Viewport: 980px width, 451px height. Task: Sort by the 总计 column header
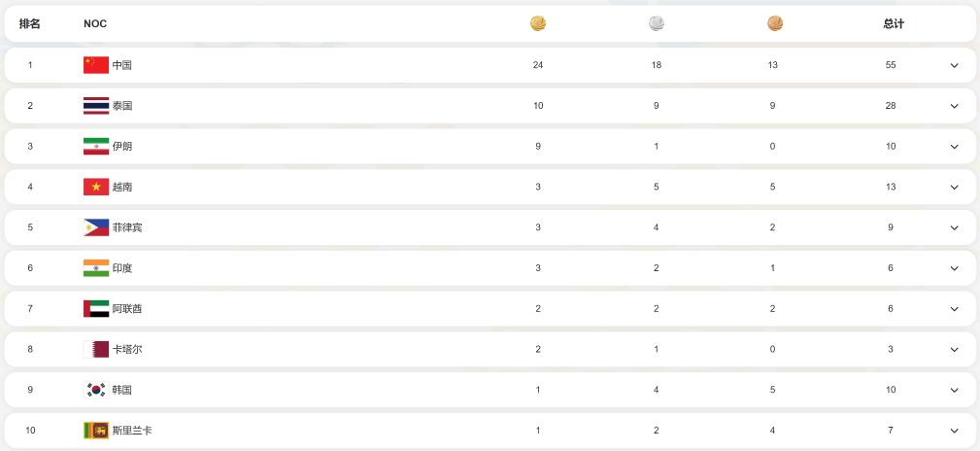(x=894, y=23)
